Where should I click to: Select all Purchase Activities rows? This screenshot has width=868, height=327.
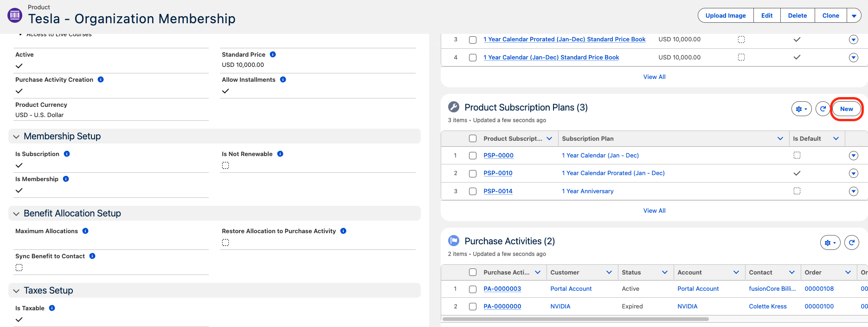click(473, 272)
